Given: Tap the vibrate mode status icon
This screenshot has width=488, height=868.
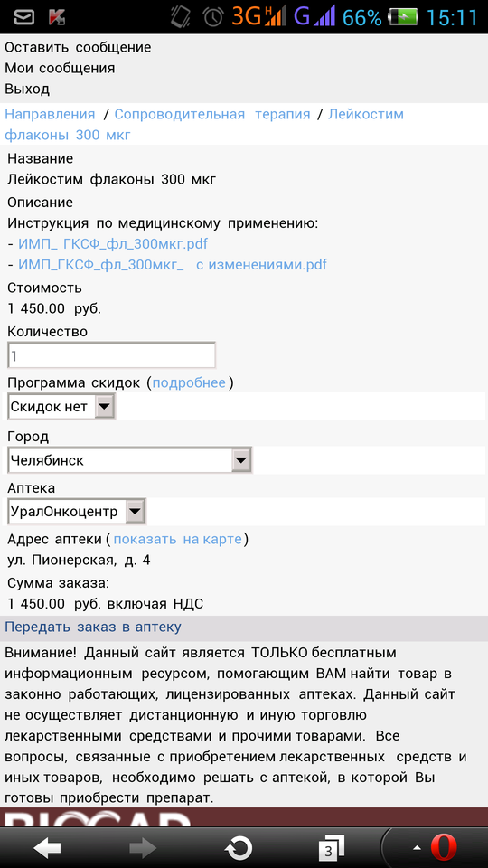Looking at the screenshot, I should coord(182,17).
